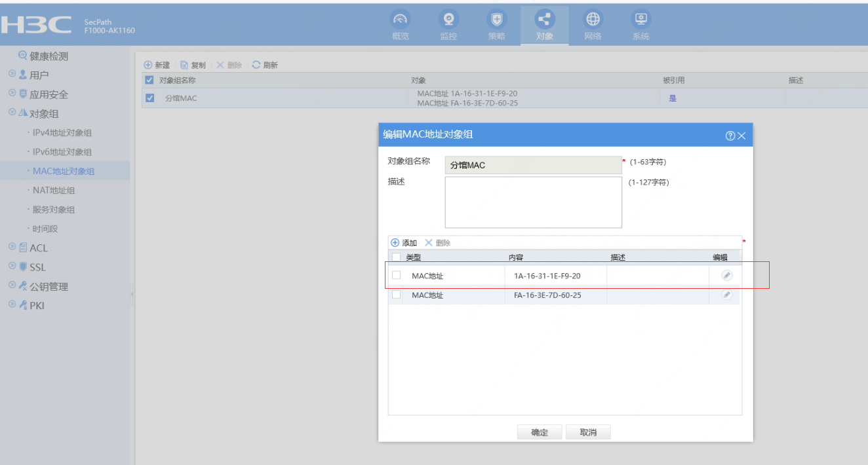Click the help question mark icon in dialog
Viewport: 868px width, 465px height.
pos(730,136)
